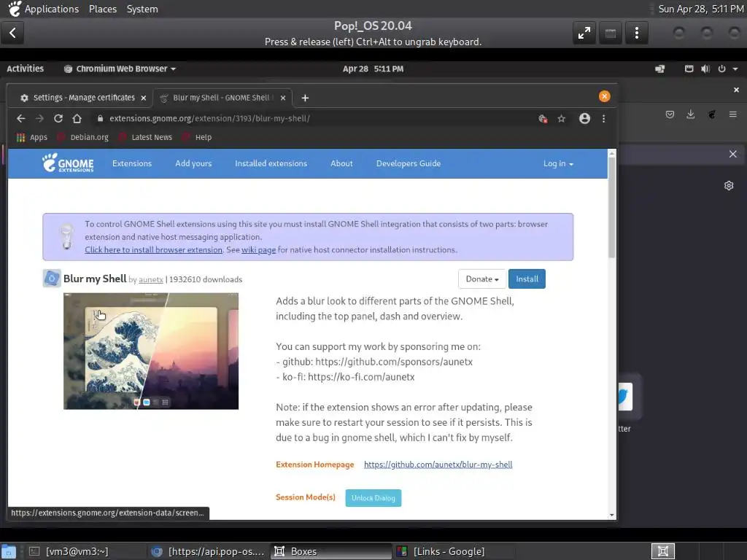The height and width of the screenshot is (560, 747).
Task: Click the Unlock Dialog session mode badge
Action: click(x=373, y=498)
